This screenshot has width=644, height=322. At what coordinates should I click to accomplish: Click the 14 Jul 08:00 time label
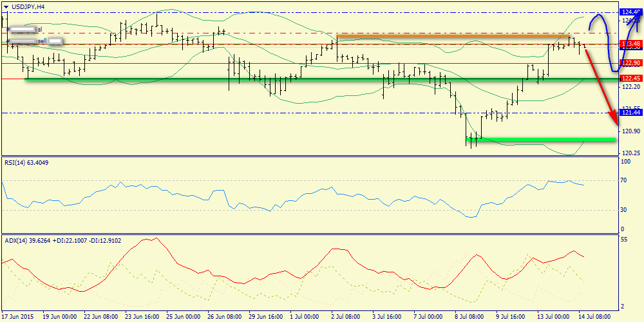(594, 317)
